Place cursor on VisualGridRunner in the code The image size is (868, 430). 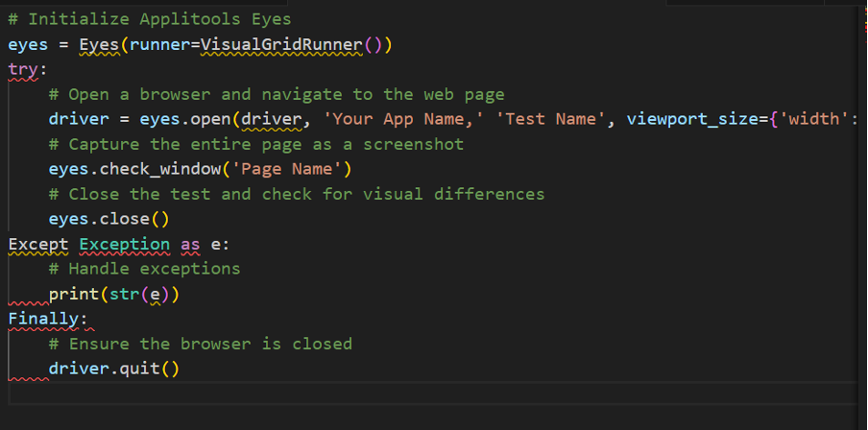coord(281,44)
